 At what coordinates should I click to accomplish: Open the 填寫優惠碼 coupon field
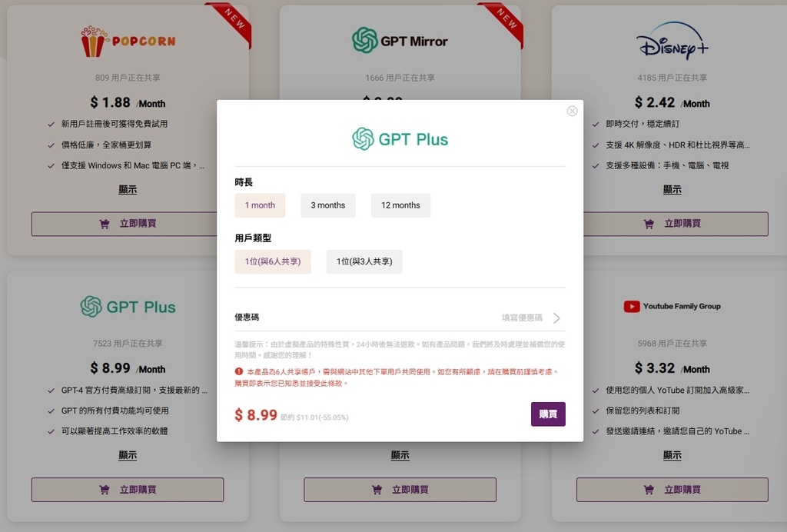400,318
